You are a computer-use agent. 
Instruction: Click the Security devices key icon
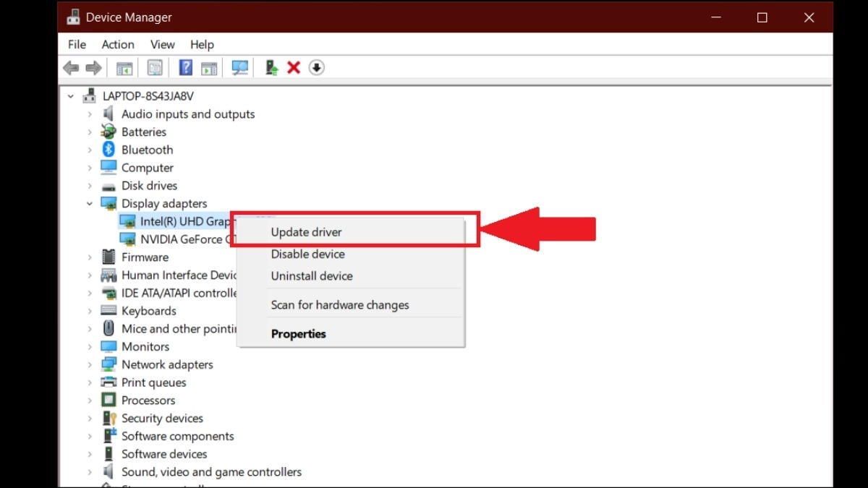(x=109, y=418)
